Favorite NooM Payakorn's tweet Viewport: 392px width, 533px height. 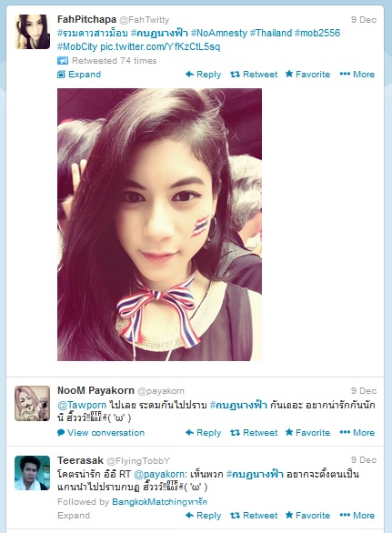tap(307, 432)
